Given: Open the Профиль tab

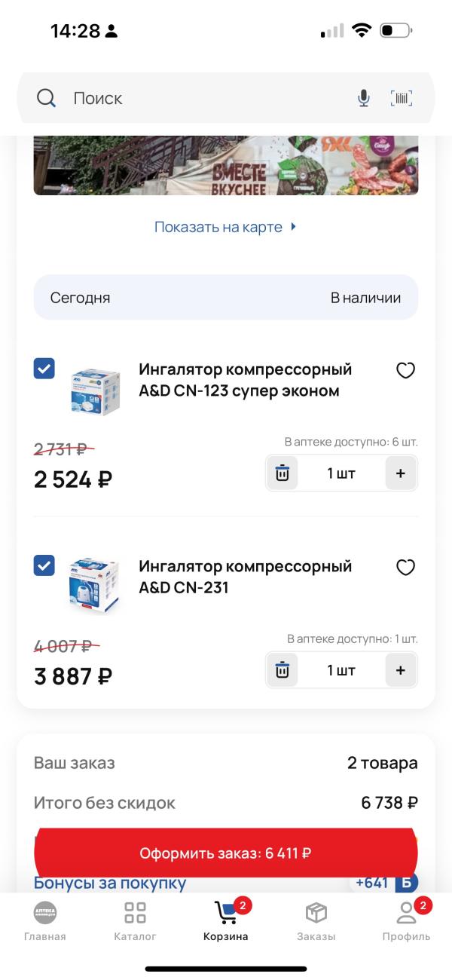Looking at the screenshot, I should [406, 921].
